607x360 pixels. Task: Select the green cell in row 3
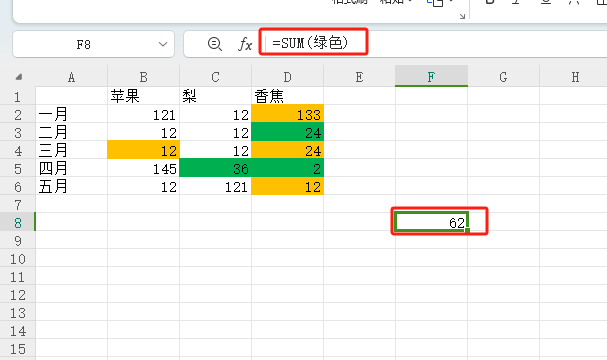[x=287, y=132]
